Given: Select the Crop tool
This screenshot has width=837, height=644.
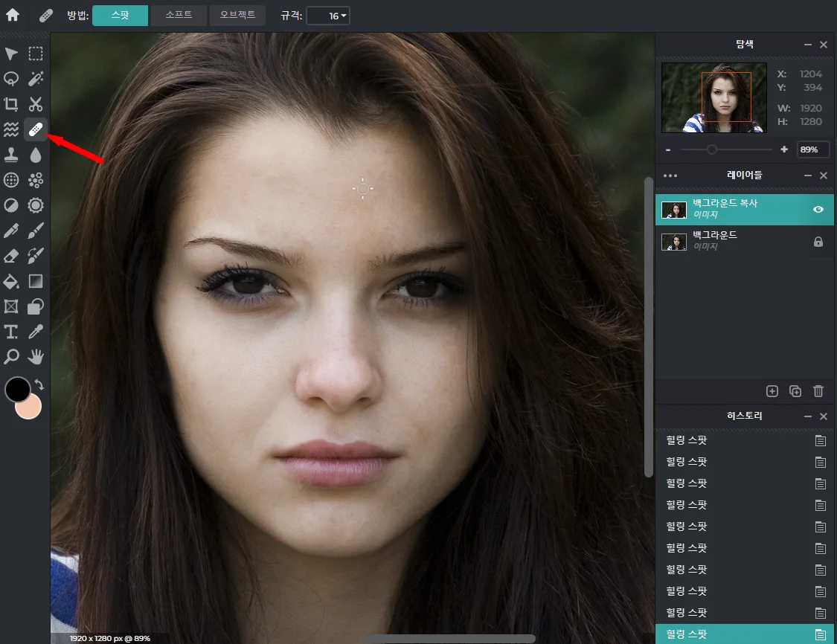Looking at the screenshot, I should coord(11,104).
